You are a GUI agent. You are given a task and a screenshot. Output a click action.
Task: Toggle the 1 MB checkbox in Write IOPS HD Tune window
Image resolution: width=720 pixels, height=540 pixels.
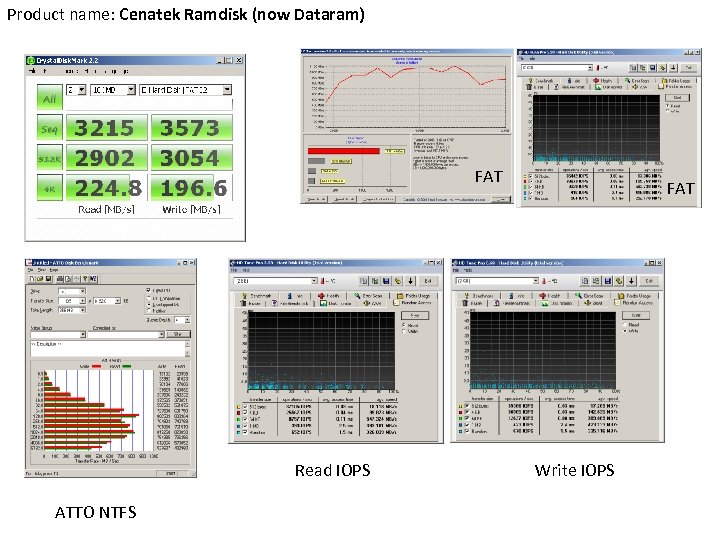click(x=467, y=425)
